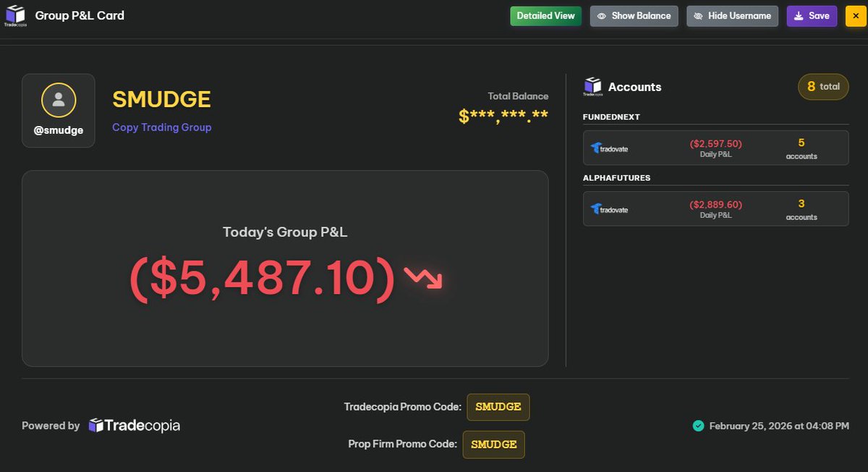Viewport: 868px width, 472px height.
Task: Click the Tradovate logo in AlphaFutures row
Action: [609, 209]
